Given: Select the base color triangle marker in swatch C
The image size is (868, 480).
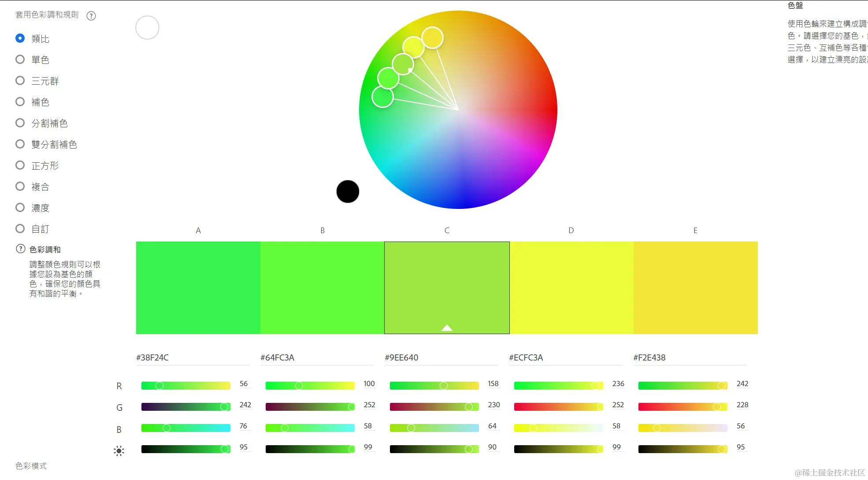Looking at the screenshot, I should [447, 327].
